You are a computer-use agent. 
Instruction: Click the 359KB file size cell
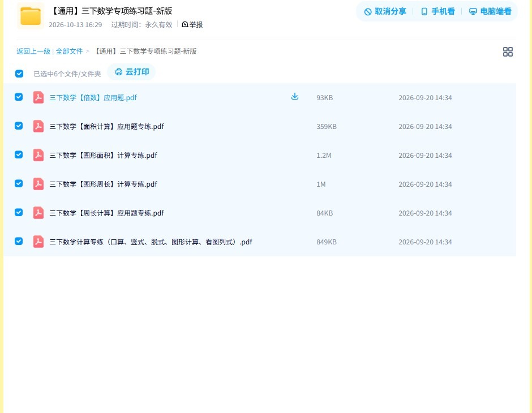pyautogui.click(x=327, y=127)
